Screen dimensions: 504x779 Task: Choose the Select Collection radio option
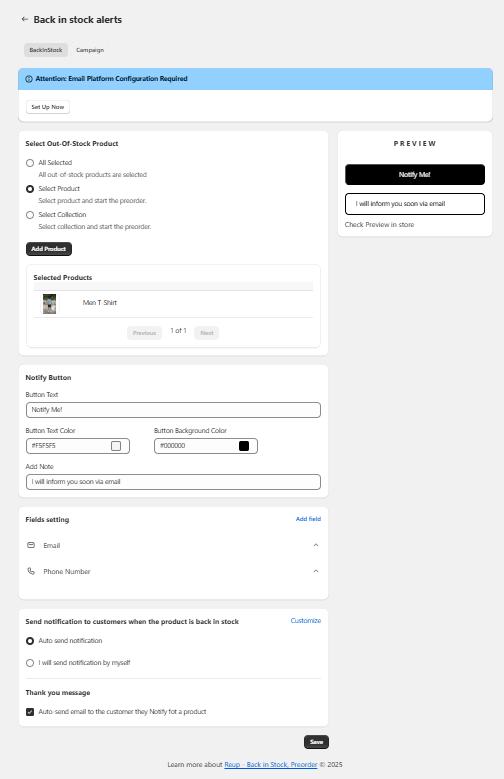point(30,215)
